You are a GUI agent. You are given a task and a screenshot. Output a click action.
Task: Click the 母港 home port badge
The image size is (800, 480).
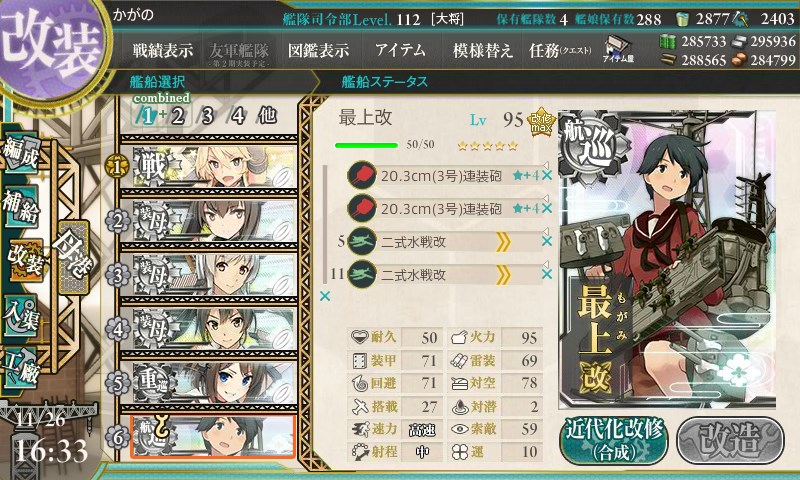pyautogui.click(x=73, y=256)
